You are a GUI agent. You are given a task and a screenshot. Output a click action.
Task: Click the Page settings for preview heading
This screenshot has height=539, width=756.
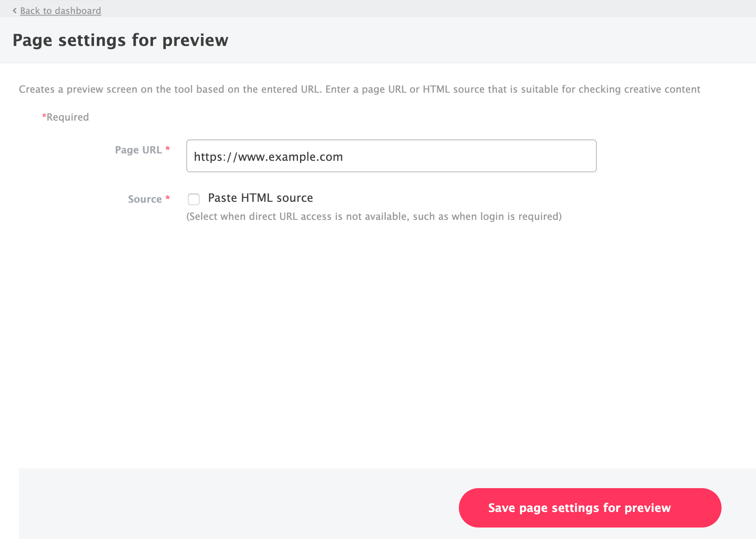(120, 40)
